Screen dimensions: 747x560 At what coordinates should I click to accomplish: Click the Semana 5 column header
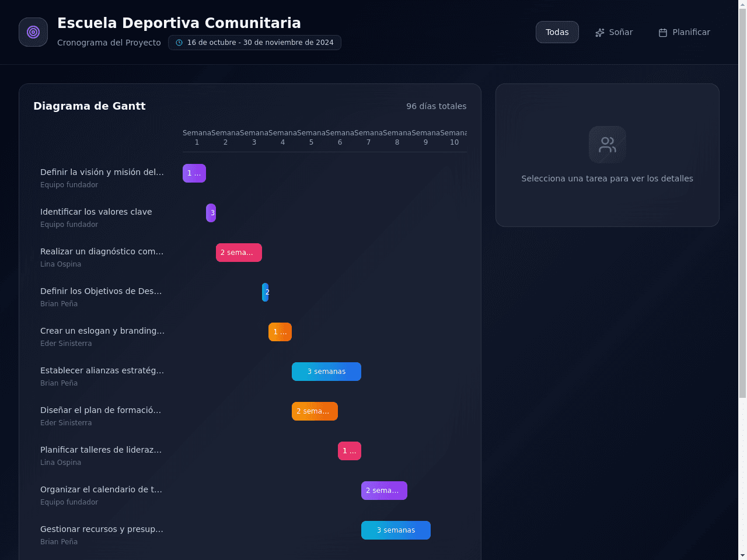pos(311,138)
